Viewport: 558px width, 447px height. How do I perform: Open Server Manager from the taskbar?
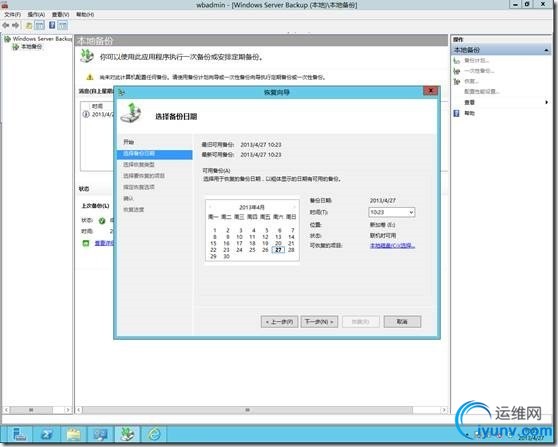click(x=19, y=434)
